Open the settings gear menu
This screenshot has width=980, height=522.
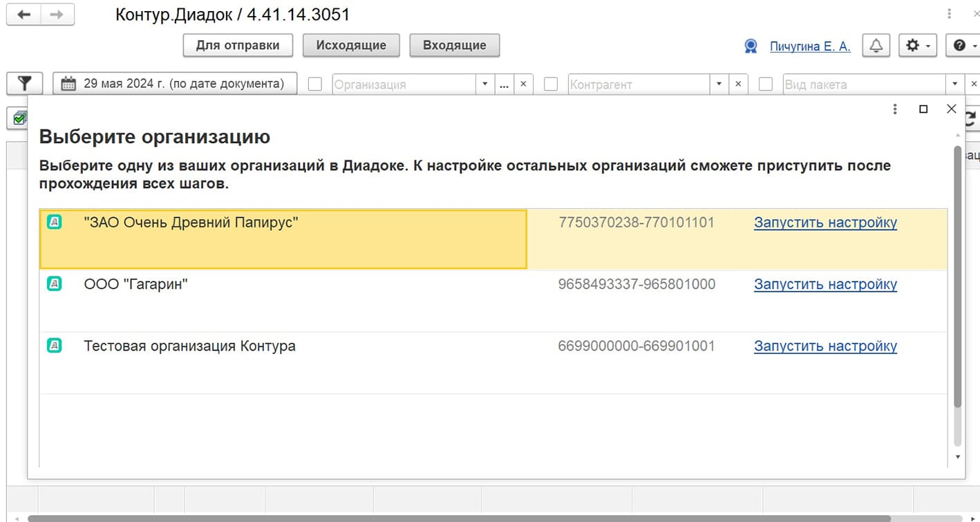pyautogui.click(x=917, y=46)
